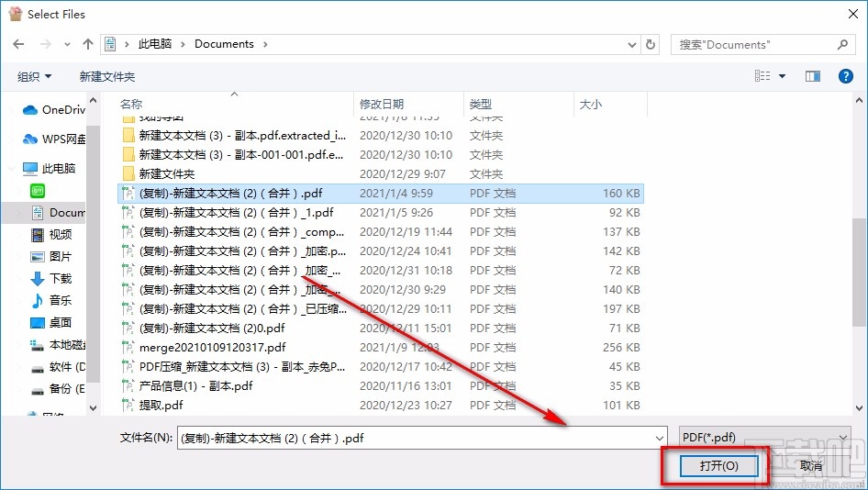This screenshot has height=490, width=868.
Task: Open 下载 folder in sidebar
Action: tap(51, 279)
